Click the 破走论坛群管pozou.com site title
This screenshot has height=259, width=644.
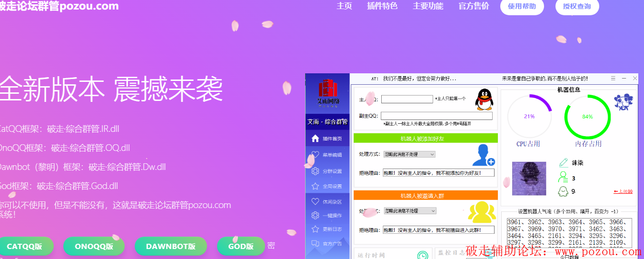(x=59, y=6)
